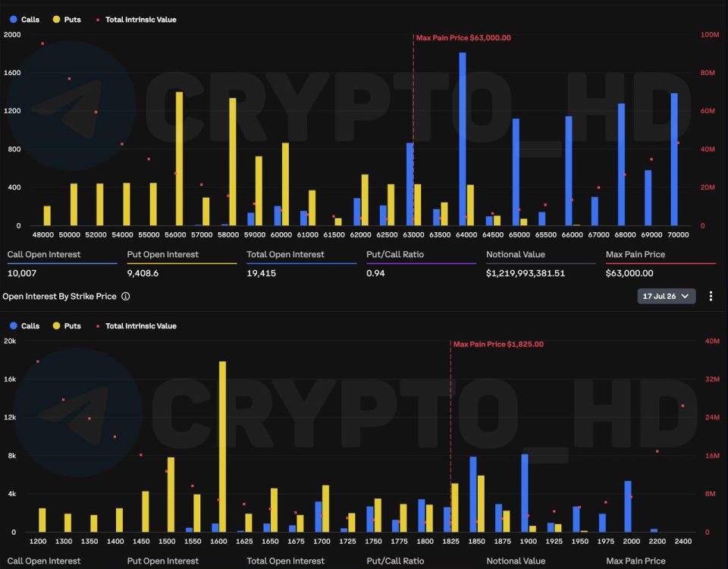Click the 20k left axis label in bottom chart
This screenshot has width=728, height=569.
[10, 341]
